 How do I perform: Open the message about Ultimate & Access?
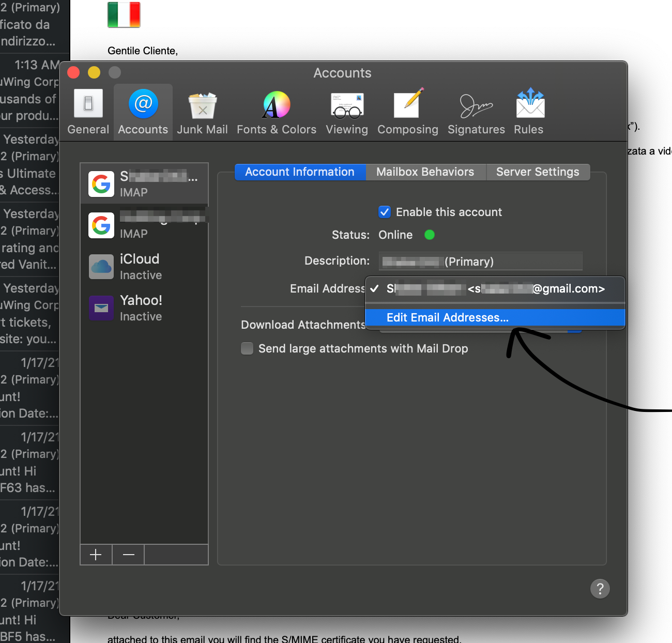(30, 164)
